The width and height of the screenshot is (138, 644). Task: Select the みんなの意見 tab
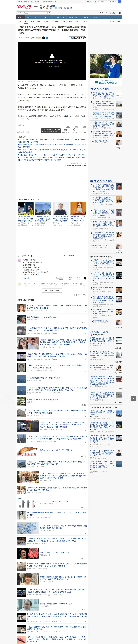tap(73, 17)
